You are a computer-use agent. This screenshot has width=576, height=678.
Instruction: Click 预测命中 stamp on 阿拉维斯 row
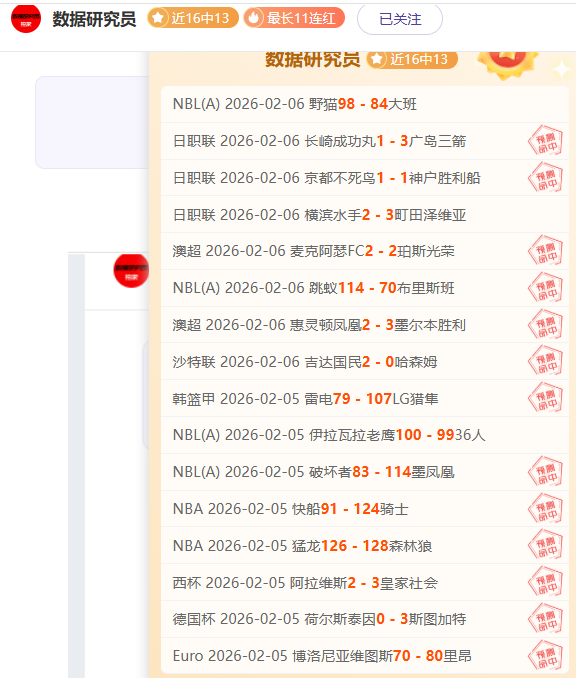click(545, 582)
